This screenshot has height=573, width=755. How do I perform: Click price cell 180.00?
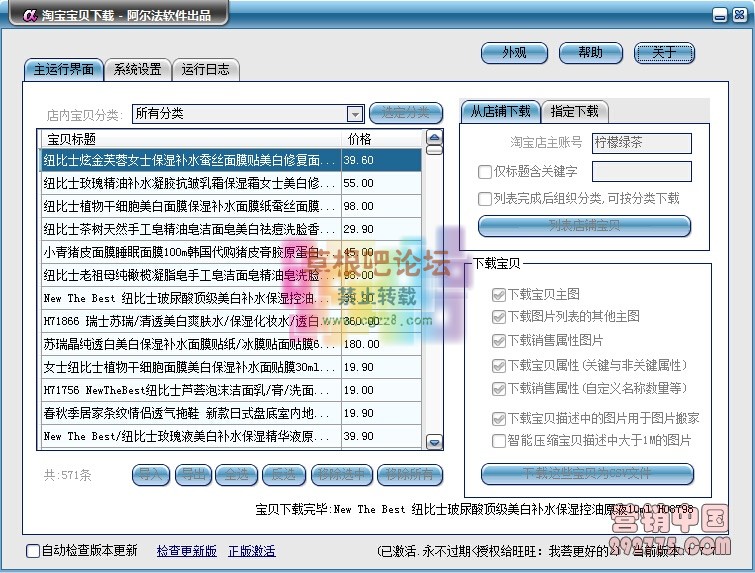[381, 344]
